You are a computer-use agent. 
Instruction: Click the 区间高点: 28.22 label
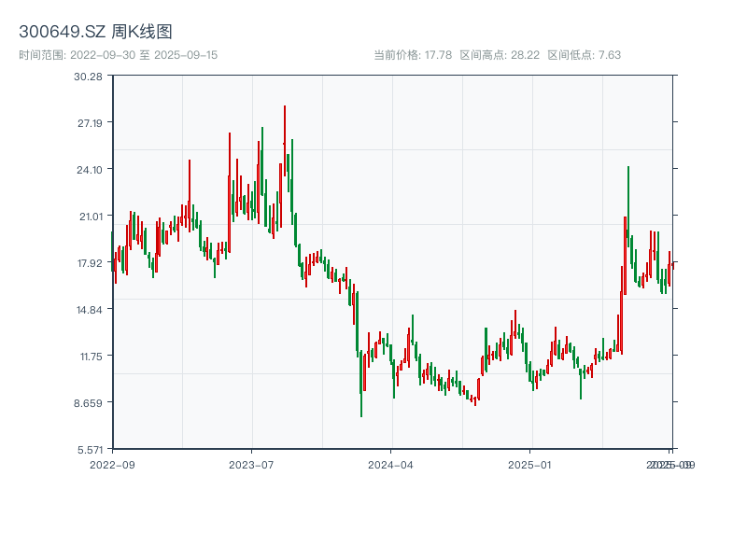coord(500,55)
